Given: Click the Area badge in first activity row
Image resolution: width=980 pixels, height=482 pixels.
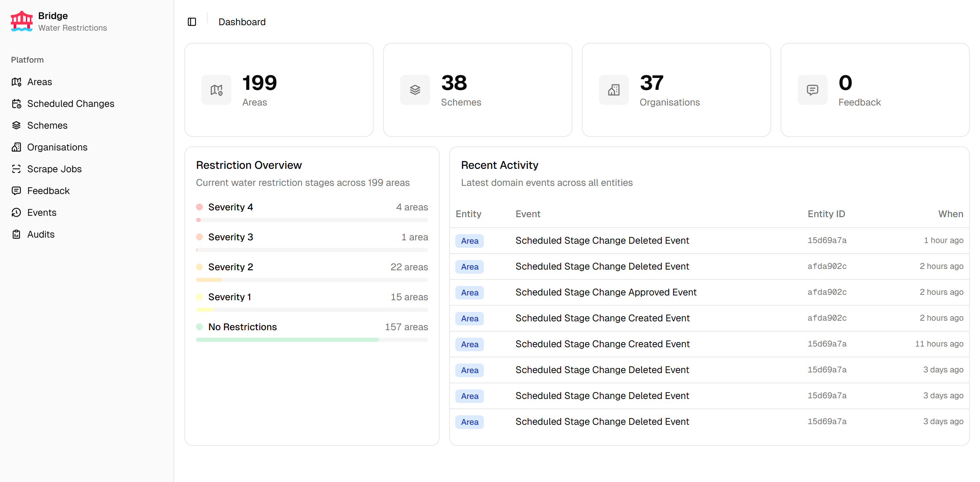Looking at the screenshot, I should (x=470, y=241).
